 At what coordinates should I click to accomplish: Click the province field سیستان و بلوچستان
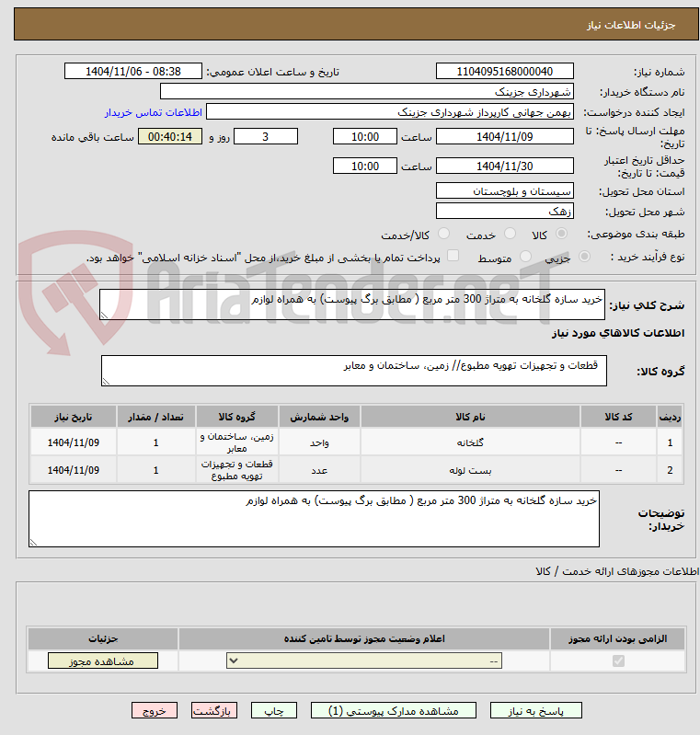coord(504,190)
